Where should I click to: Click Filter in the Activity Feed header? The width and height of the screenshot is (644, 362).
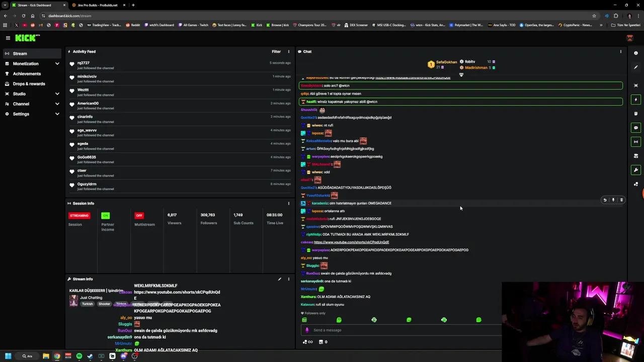click(276, 51)
